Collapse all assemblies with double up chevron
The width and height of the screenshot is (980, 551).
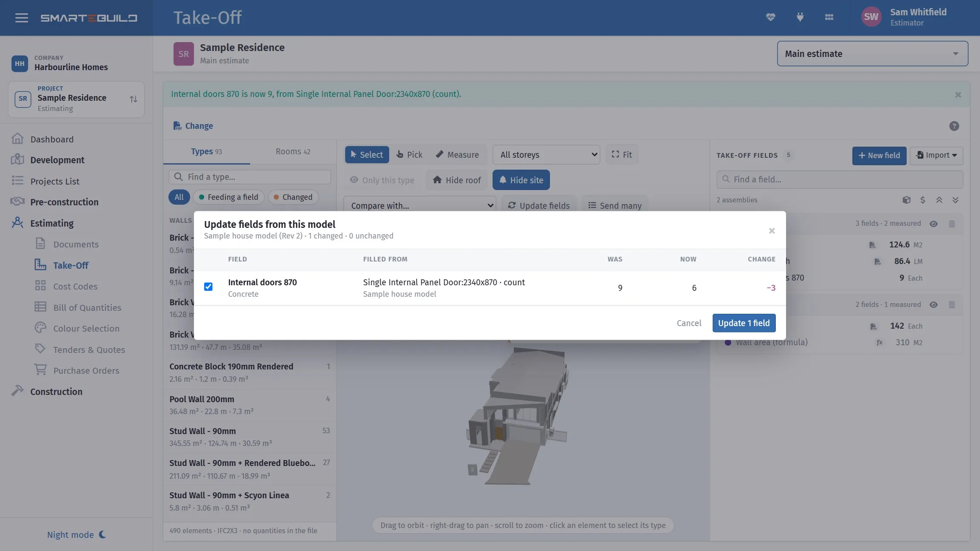939,200
